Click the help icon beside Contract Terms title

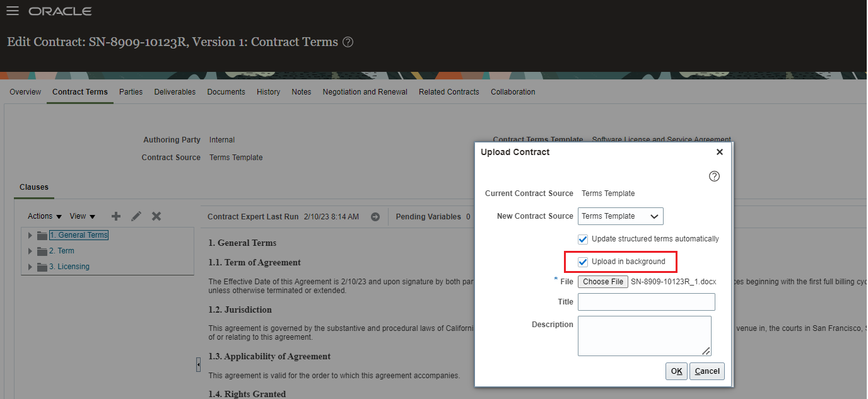point(348,42)
